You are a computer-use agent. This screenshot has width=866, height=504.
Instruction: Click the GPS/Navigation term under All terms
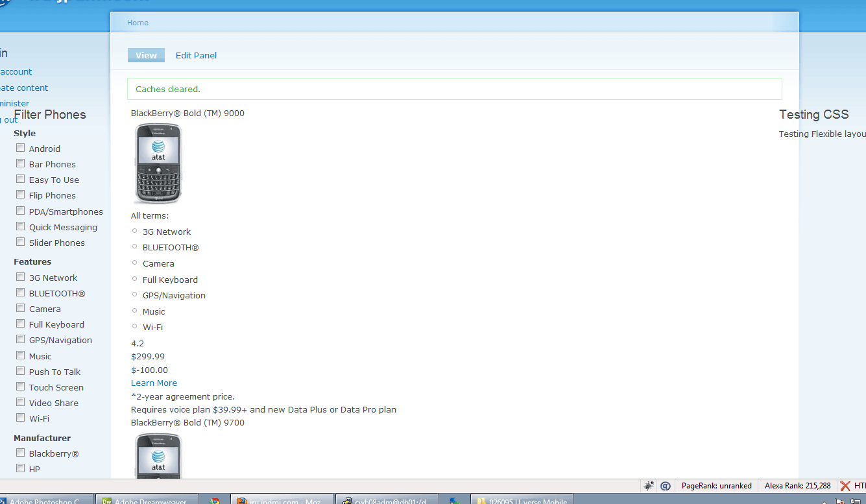pyautogui.click(x=174, y=296)
